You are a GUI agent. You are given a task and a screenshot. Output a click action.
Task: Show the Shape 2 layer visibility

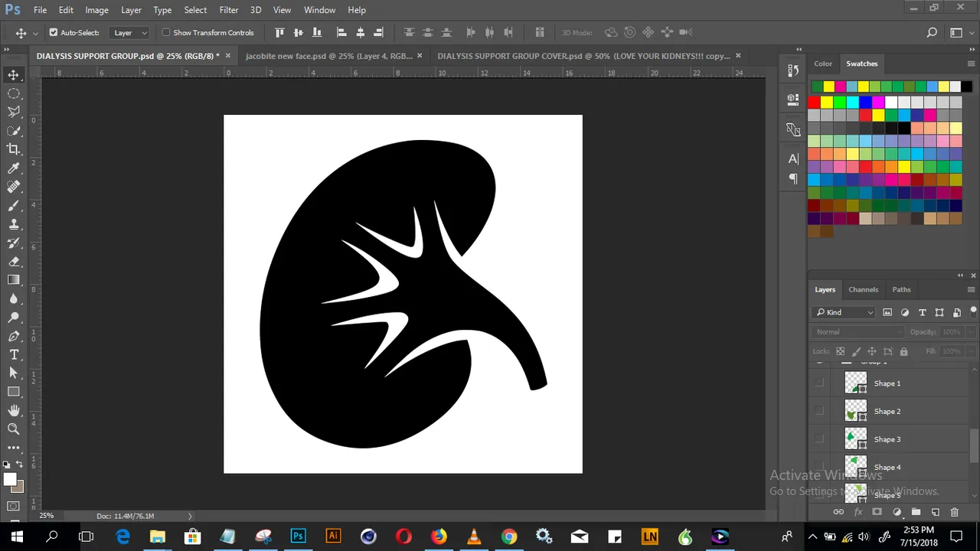click(820, 411)
